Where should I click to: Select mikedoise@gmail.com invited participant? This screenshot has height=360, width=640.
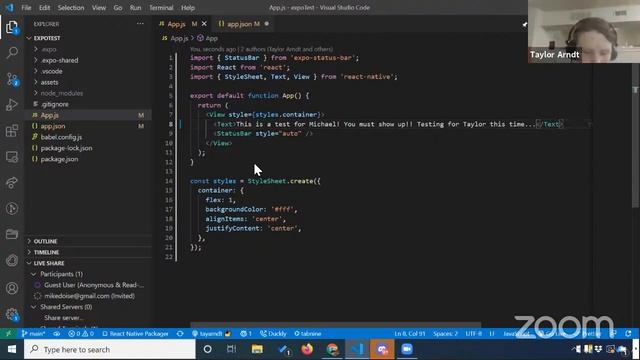[x=89, y=296]
